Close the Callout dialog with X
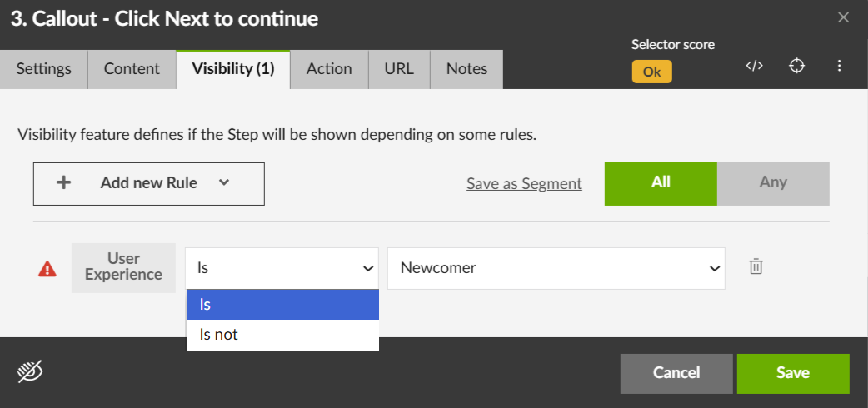 843,17
